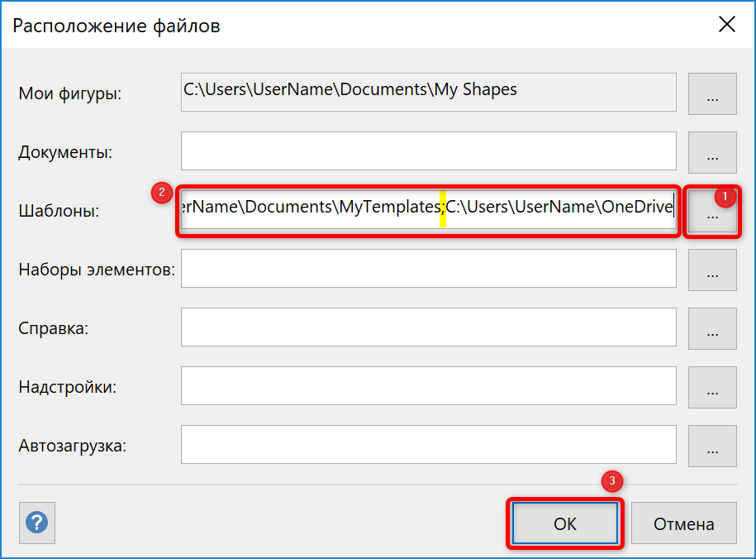This screenshot has width=756, height=559.
Task: Confirm the dialog with OK button
Action: (565, 523)
